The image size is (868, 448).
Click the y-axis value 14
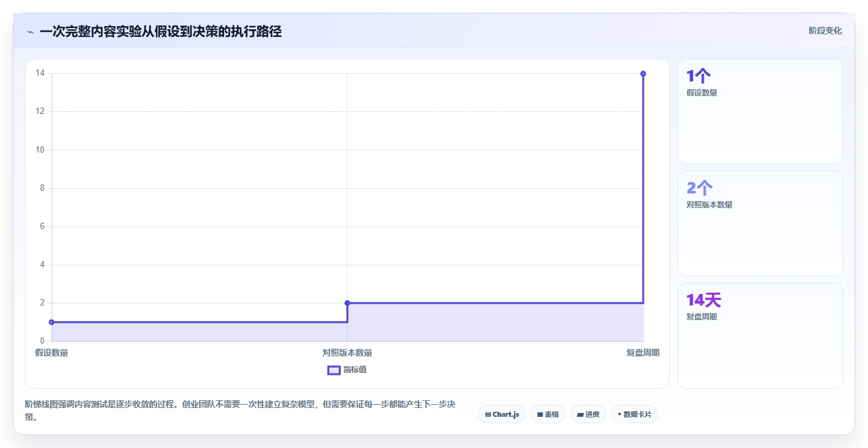[40, 73]
